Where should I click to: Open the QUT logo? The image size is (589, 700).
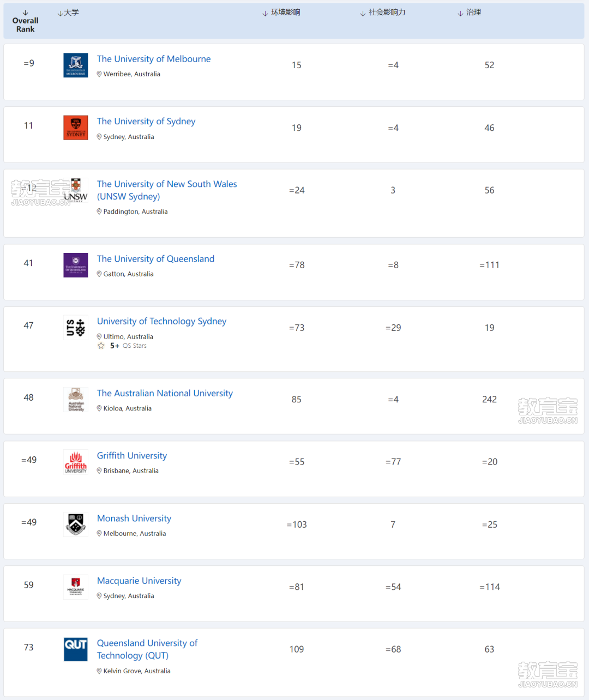[76, 649]
